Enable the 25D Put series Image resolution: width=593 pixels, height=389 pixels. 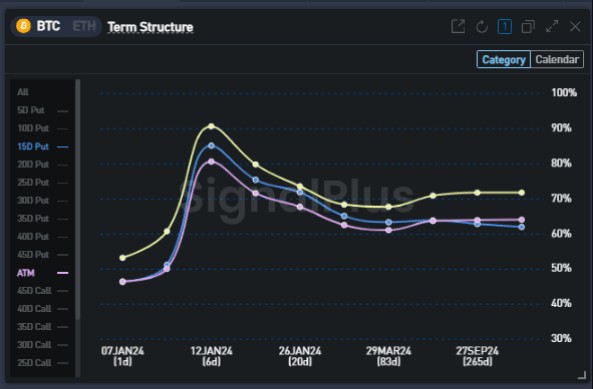point(42,183)
